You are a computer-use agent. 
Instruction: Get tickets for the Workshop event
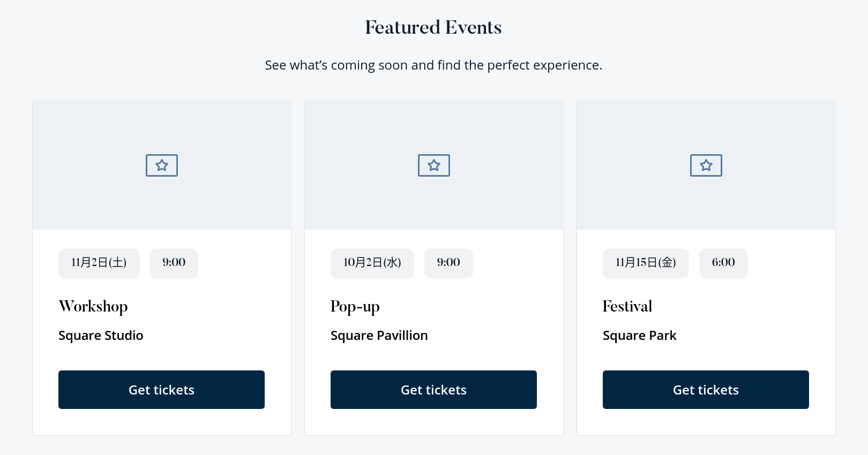pos(161,390)
